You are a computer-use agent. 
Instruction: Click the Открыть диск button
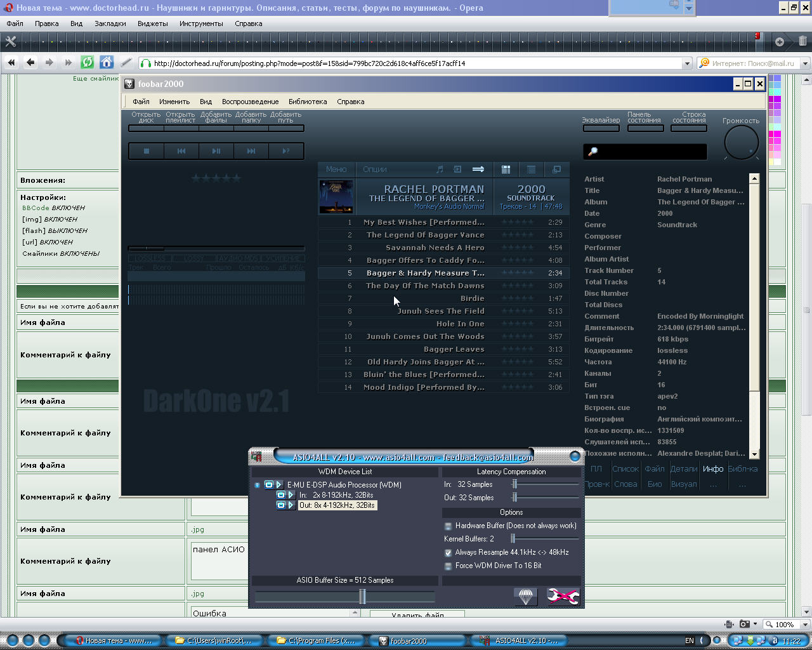(x=146, y=128)
